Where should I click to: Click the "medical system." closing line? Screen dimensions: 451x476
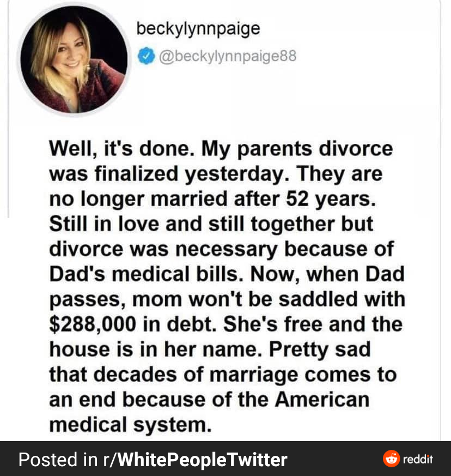130,425
